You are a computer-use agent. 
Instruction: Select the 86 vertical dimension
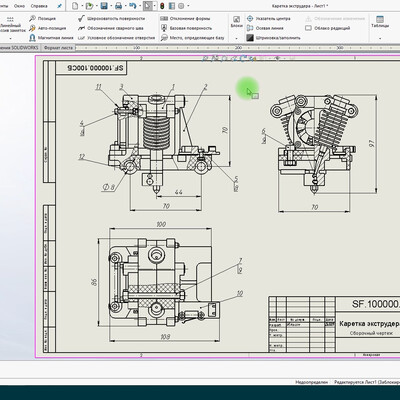[94, 282]
